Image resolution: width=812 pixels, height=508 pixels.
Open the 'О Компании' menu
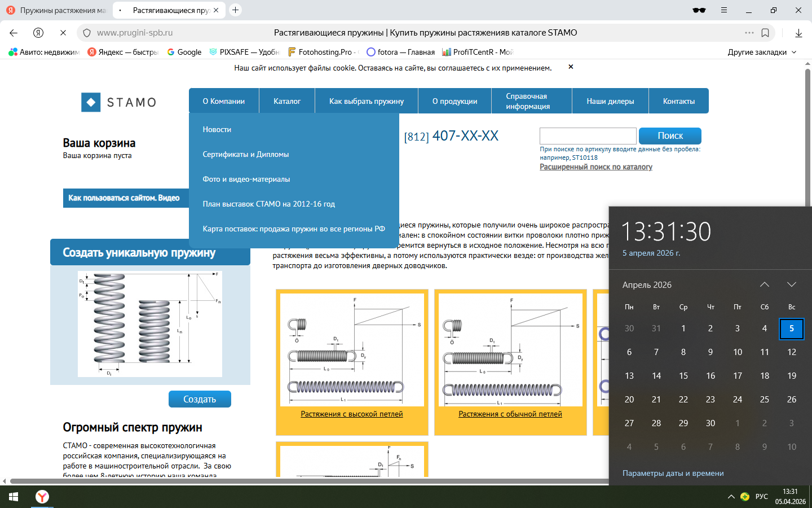click(x=224, y=101)
